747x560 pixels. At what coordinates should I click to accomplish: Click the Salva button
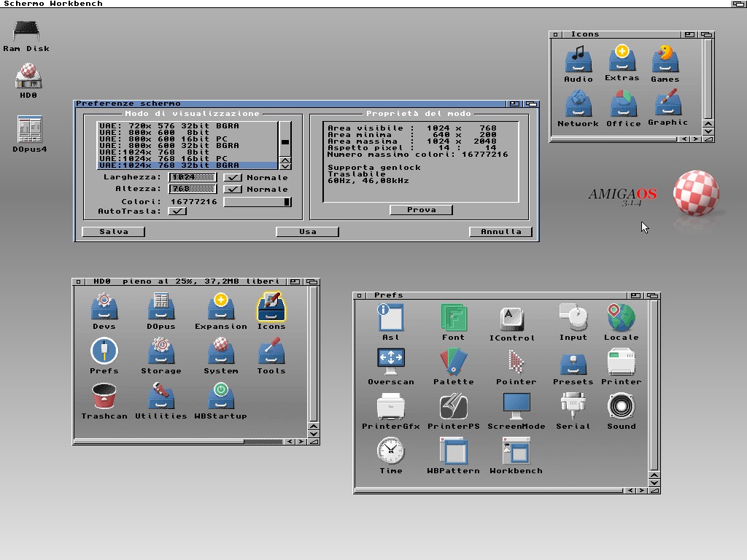(x=113, y=232)
